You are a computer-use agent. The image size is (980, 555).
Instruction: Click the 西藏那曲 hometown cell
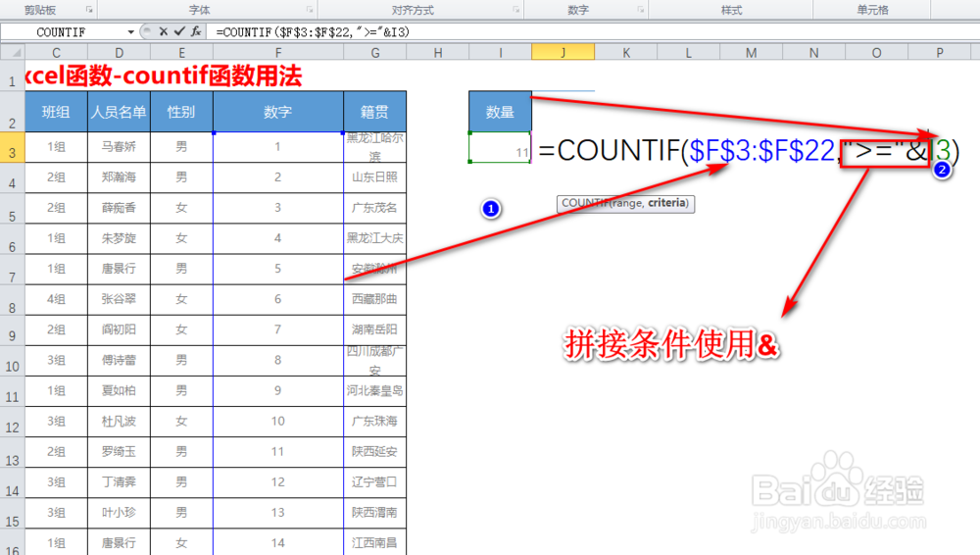[375, 300]
